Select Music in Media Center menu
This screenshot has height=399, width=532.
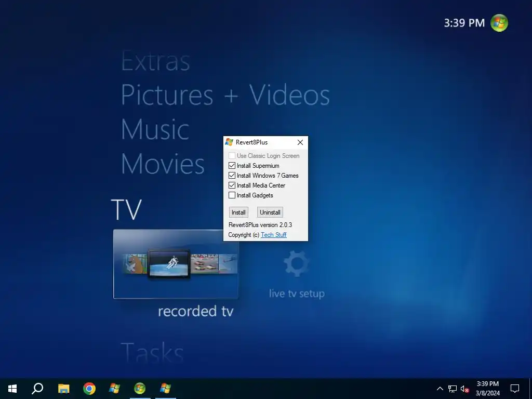[x=155, y=129]
